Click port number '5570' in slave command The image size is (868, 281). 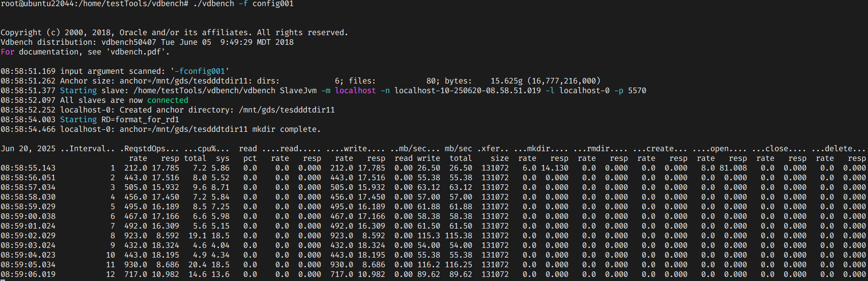637,91
